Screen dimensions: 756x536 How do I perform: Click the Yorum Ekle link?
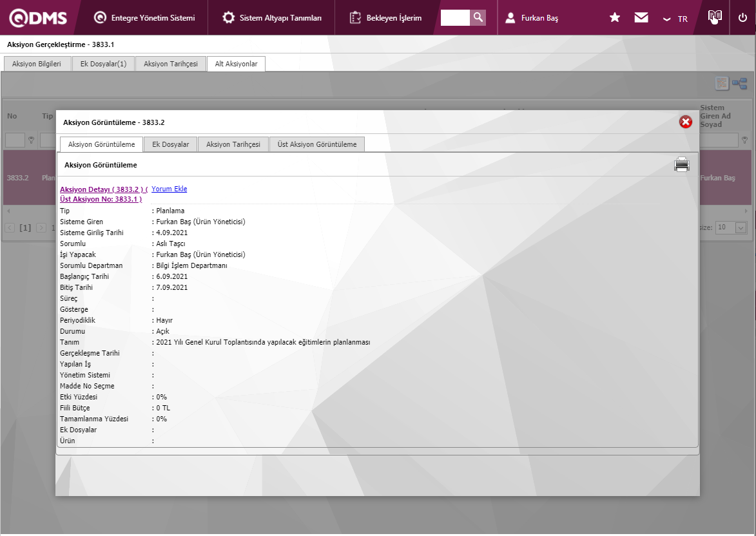point(169,189)
